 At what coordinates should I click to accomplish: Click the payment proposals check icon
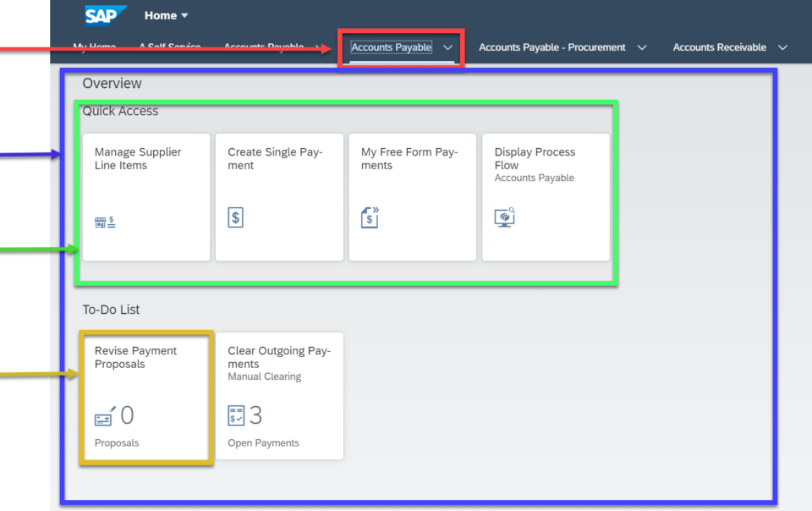105,416
